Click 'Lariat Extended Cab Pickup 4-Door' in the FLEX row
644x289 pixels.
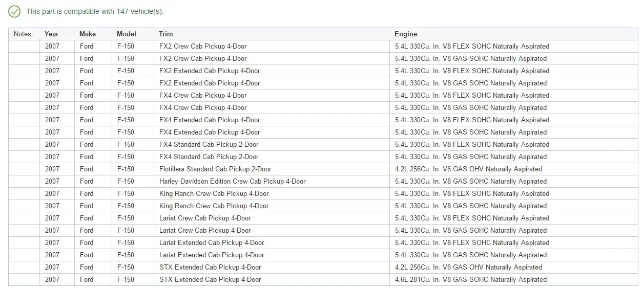tap(212, 242)
